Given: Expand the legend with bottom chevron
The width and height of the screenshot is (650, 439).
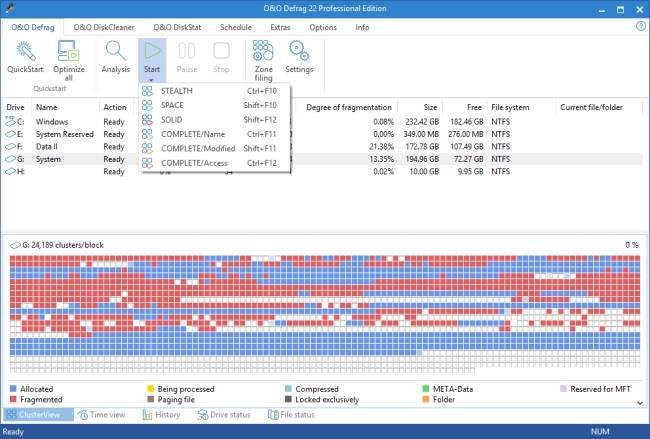Looking at the screenshot, I should pos(640,403).
